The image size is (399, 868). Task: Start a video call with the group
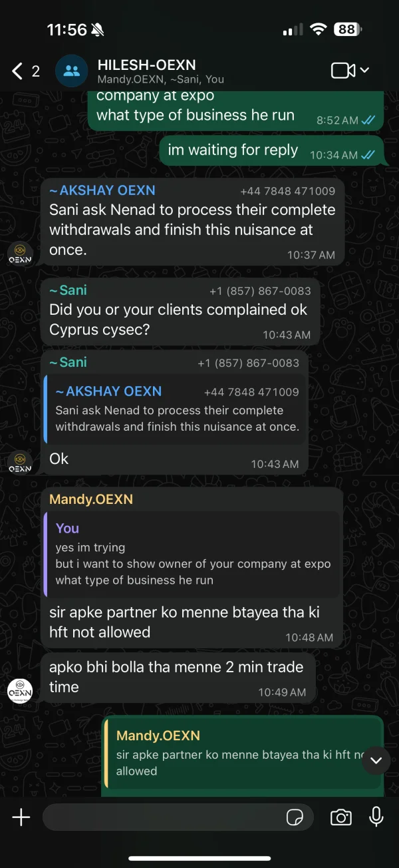pos(342,71)
